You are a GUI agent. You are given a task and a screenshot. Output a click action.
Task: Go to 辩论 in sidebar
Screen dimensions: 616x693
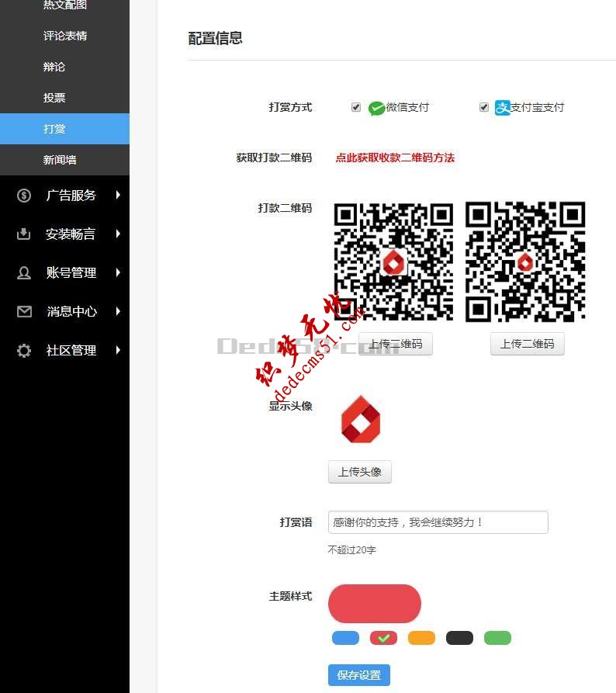point(54,67)
